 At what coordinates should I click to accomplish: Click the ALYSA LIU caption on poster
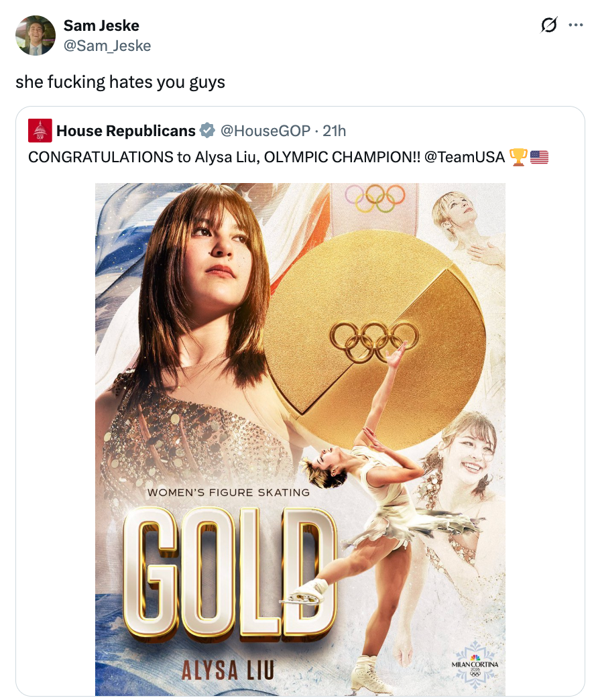(227, 670)
